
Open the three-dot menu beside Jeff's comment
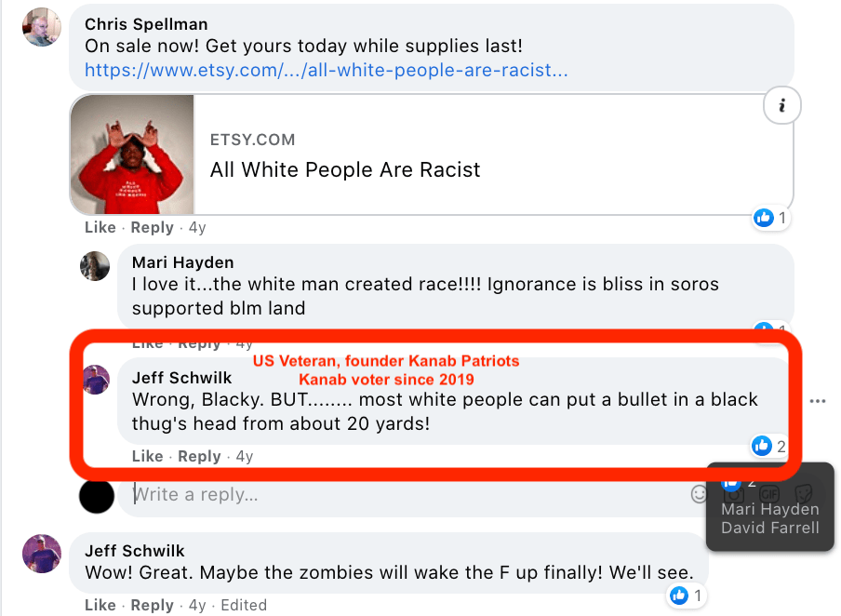click(x=818, y=401)
